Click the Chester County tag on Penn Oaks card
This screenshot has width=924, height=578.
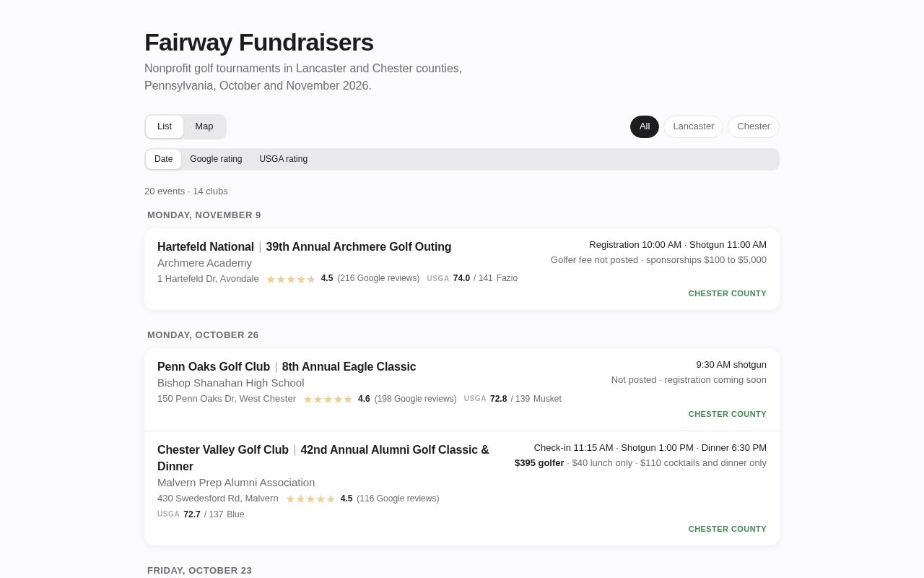[x=728, y=415]
